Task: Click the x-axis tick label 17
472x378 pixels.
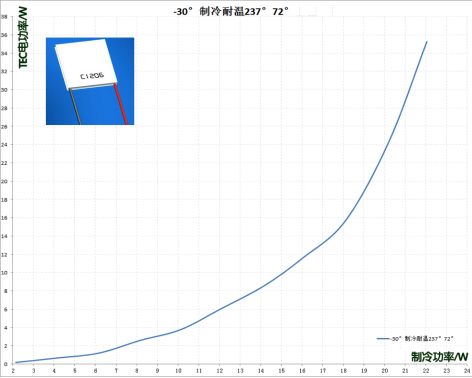Action: point(323,371)
